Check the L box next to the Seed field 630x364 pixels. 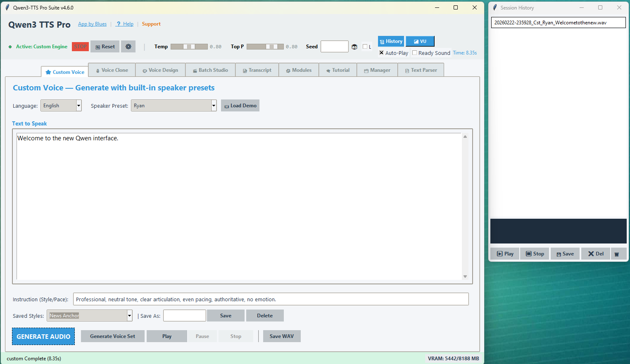click(364, 46)
